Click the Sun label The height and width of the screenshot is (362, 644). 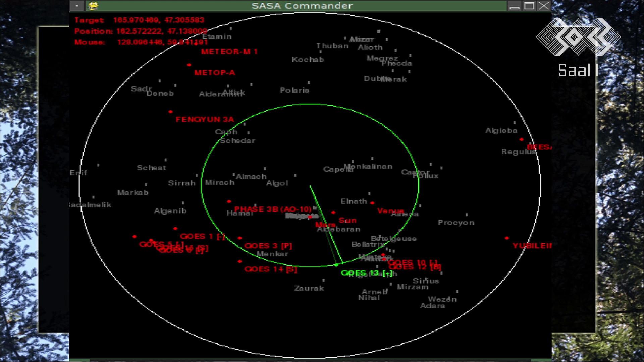click(x=347, y=220)
